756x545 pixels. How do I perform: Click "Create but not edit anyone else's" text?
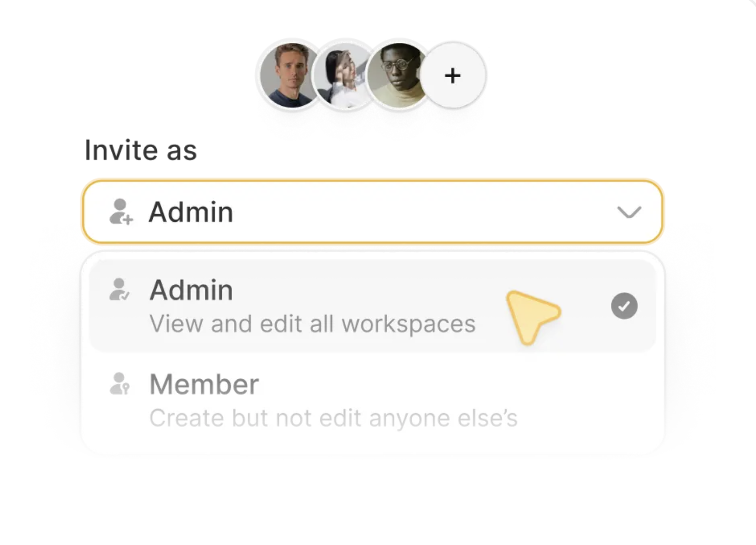333,418
